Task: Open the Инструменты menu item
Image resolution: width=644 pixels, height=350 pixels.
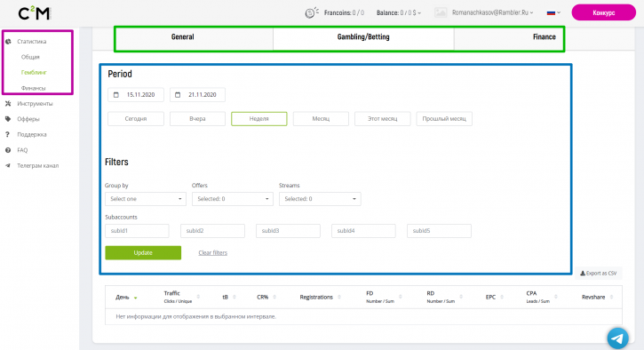Action: tap(35, 104)
